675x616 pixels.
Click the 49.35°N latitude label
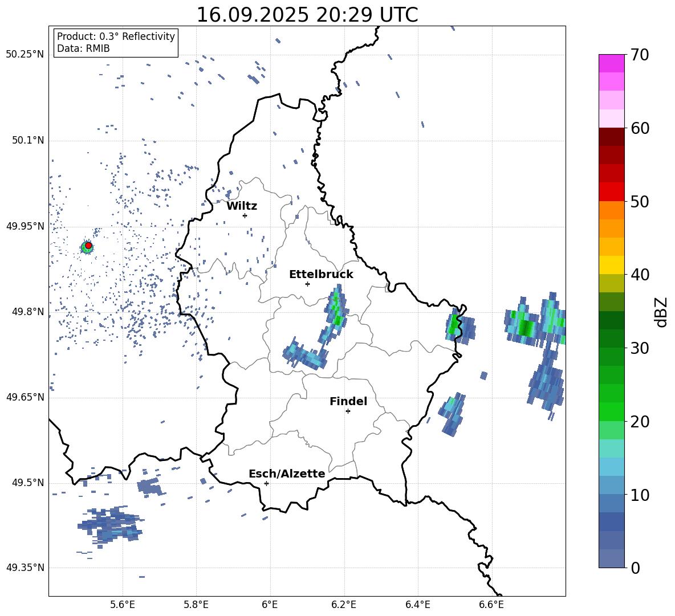tap(25, 568)
